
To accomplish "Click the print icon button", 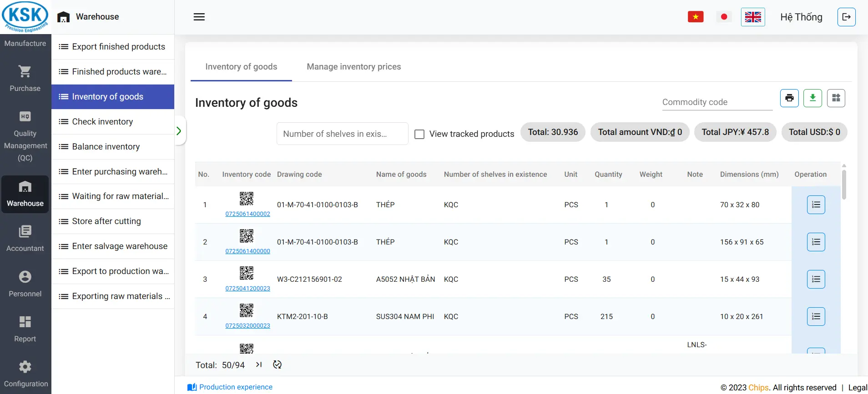I will pyautogui.click(x=789, y=98).
